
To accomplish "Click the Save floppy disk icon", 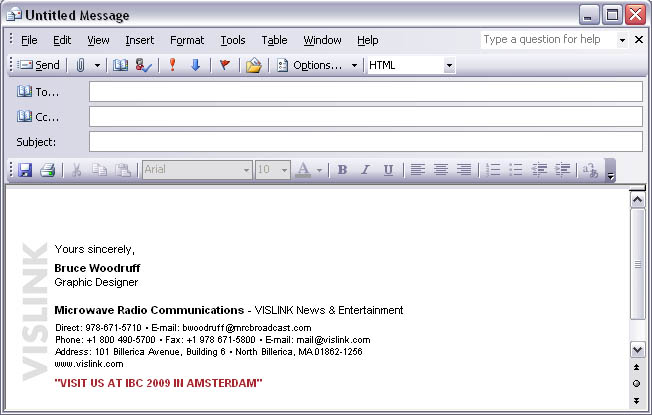I will click(x=25, y=170).
